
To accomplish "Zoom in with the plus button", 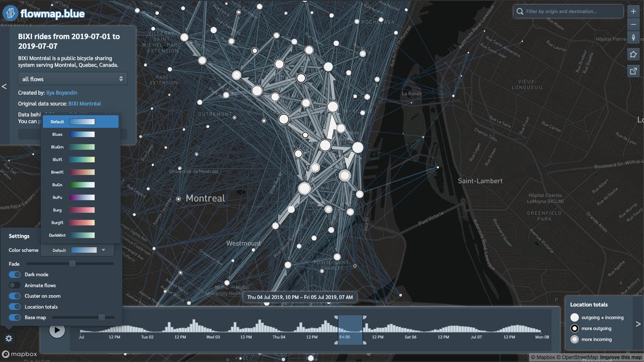I will click(x=633, y=11).
